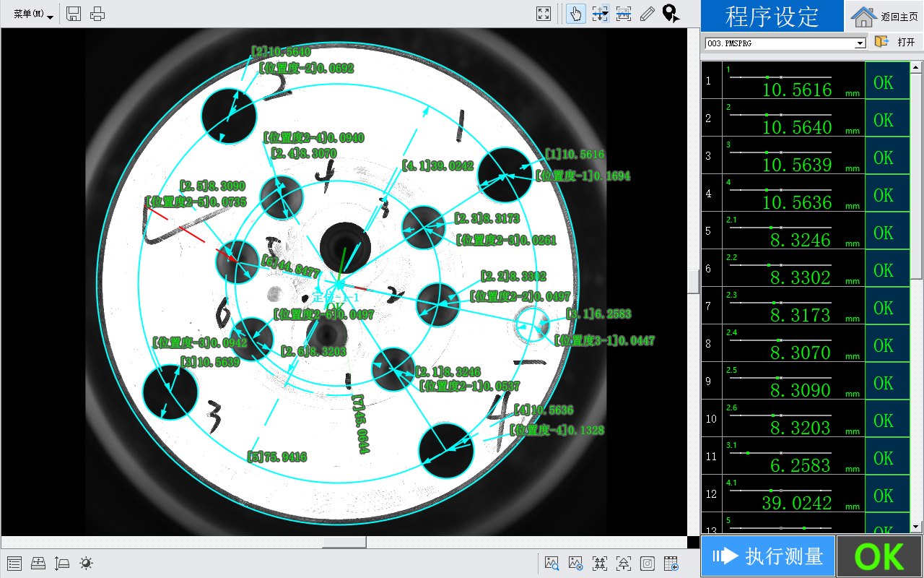Click the image line profile icon
The height and width of the screenshot is (578, 924).
[624, 13]
